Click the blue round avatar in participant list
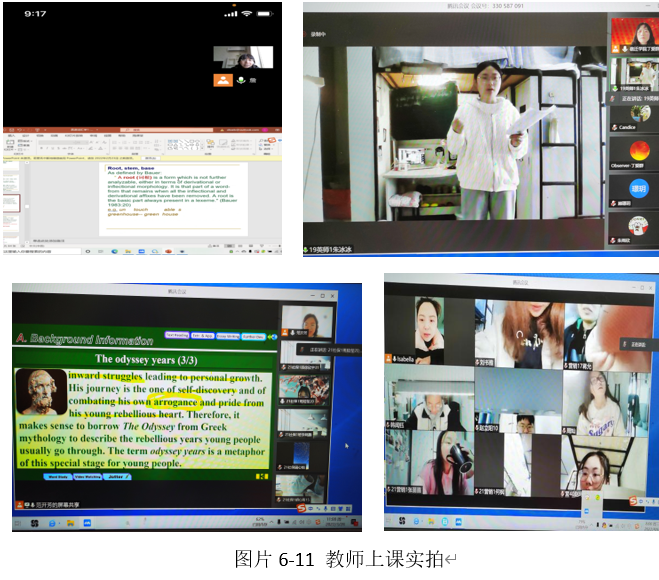Viewport: 659px width, 580px height. click(x=638, y=188)
